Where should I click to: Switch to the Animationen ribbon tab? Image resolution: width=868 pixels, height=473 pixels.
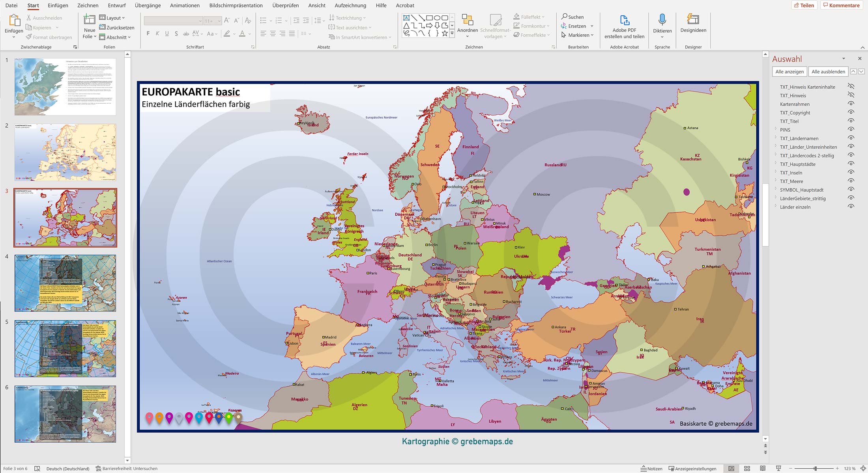click(x=185, y=5)
